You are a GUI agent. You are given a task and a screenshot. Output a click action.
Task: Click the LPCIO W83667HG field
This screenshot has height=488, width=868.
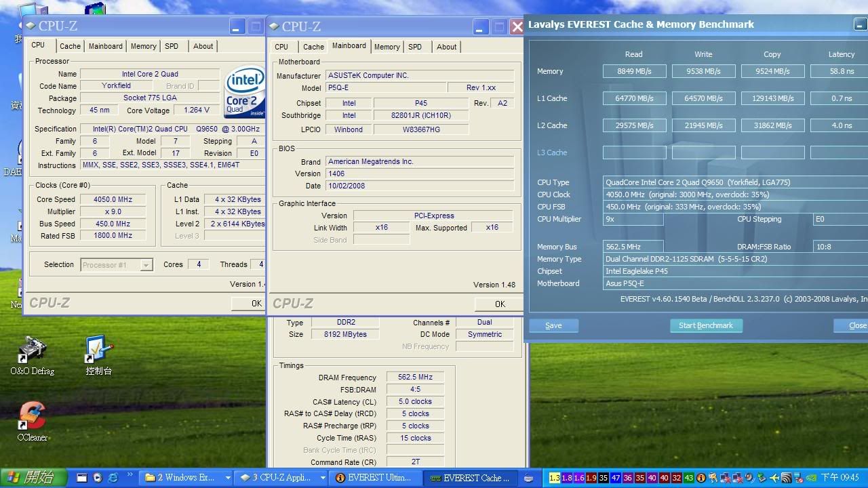[420, 129]
